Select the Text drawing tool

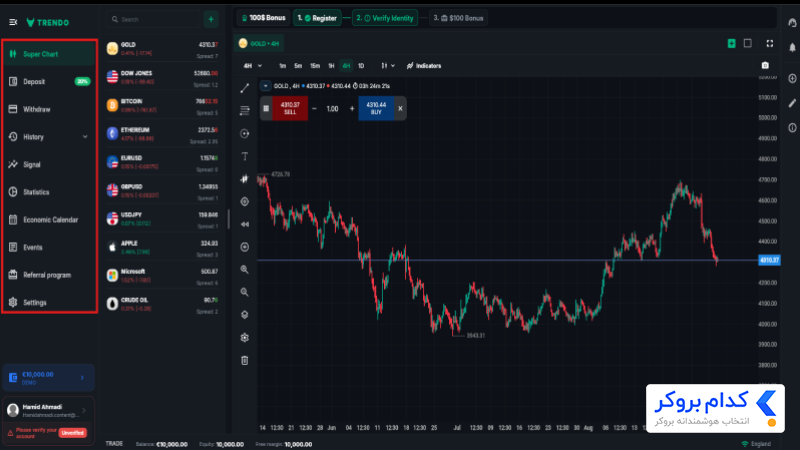pos(245,156)
